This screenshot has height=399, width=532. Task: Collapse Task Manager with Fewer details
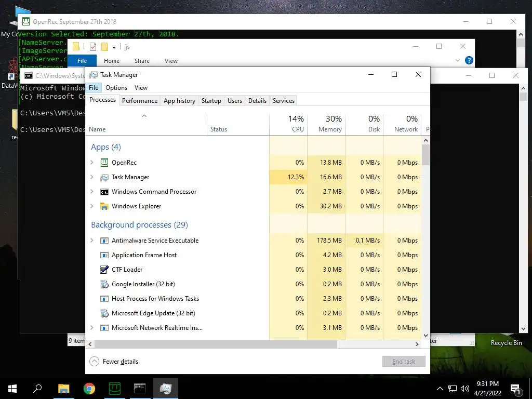tap(114, 362)
